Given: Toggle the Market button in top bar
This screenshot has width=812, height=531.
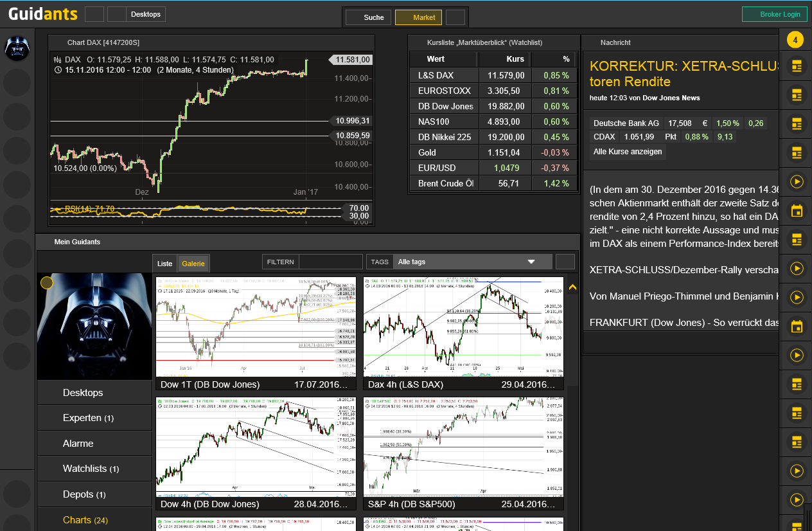Looking at the screenshot, I should click(418, 17).
